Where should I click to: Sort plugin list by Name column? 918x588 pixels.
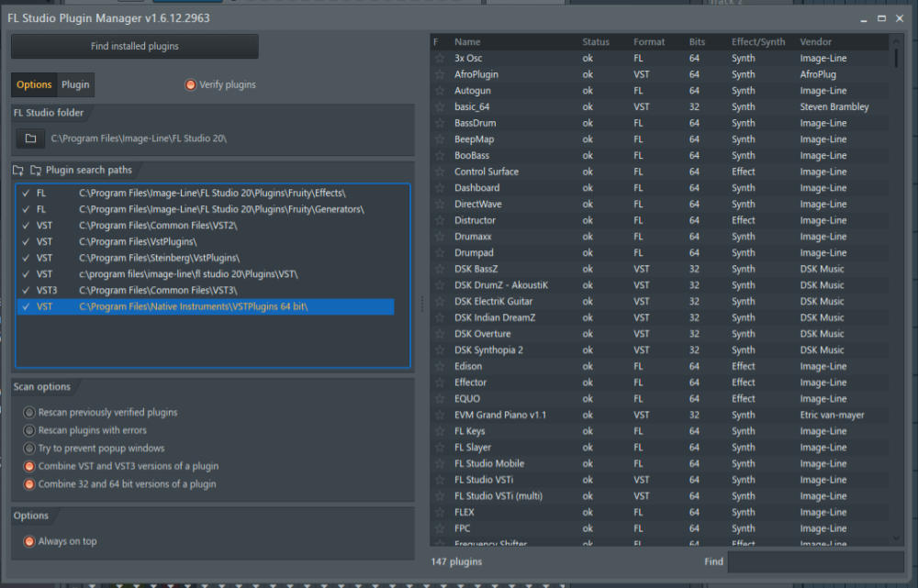coord(467,42)
